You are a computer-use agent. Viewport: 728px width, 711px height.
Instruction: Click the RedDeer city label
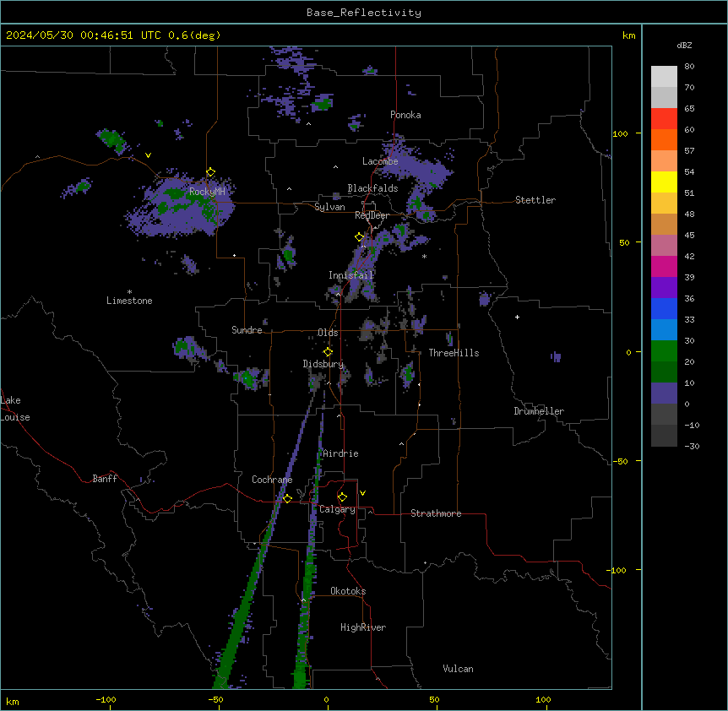(x=372, y=215)
